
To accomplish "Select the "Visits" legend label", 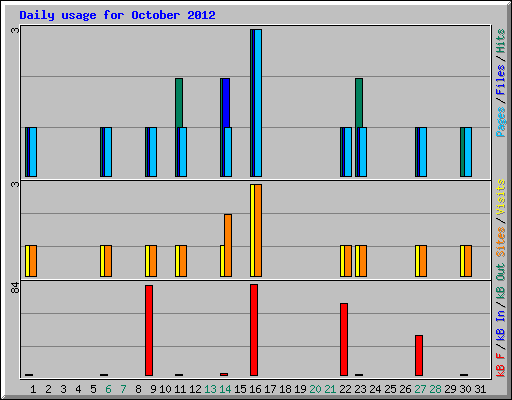I will click(501, 197).
